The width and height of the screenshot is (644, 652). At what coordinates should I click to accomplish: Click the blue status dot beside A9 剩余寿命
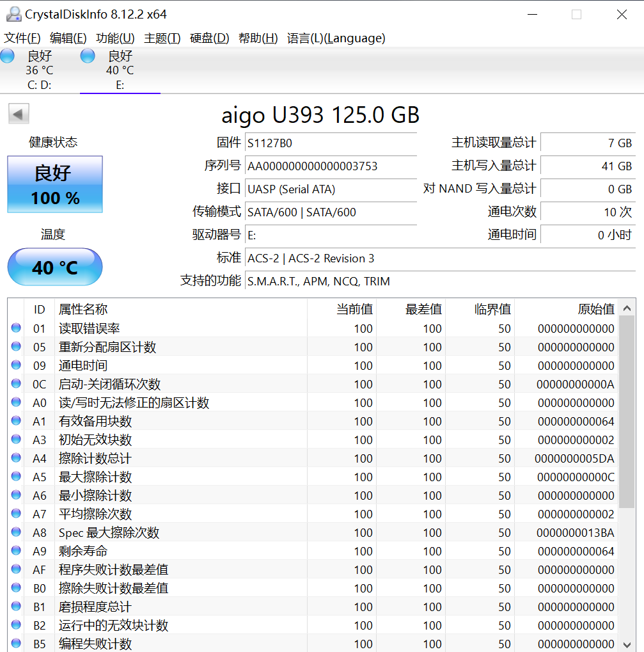(17, 550)
